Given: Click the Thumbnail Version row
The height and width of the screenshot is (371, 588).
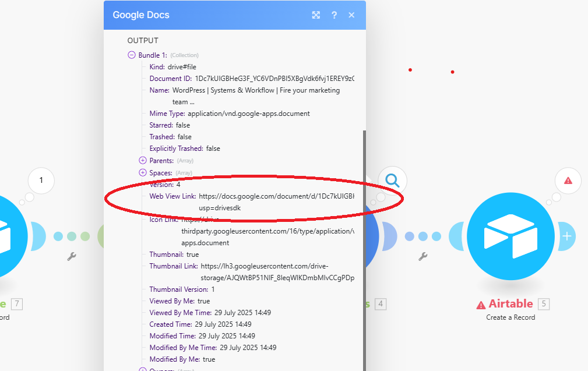Looking at the screenshot, I should [x=182, y=289].
